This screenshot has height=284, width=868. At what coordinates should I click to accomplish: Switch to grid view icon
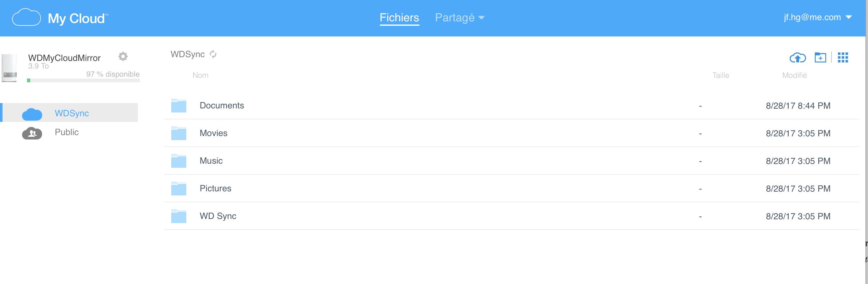click(x=843, y=57)
